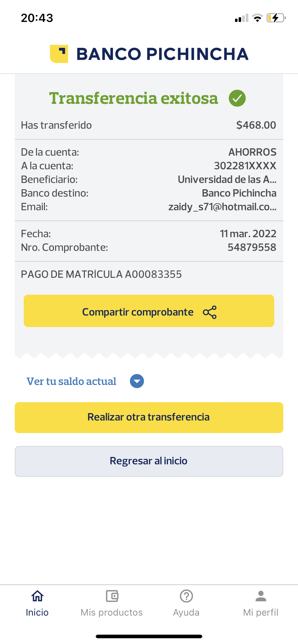Tap the transferred amount $468.00
Image resolution: width=298 pixels, height=644 pixels.
click(x=256, y=125)
